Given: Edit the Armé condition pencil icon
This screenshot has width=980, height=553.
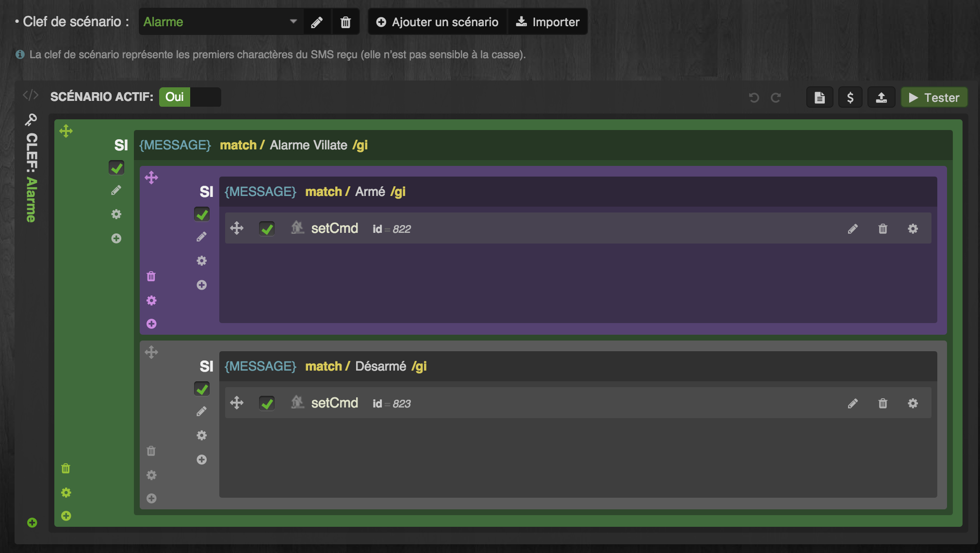Looking at the screenshot, I should click(201, 237).
